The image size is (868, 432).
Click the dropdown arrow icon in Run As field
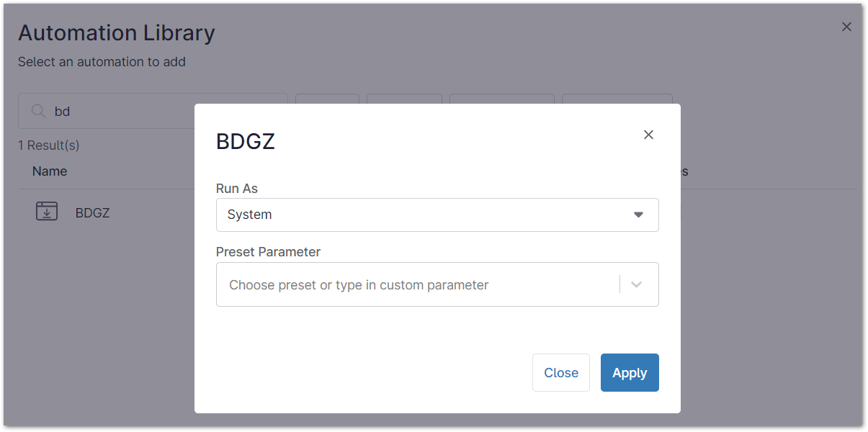[x=638, y=215]
